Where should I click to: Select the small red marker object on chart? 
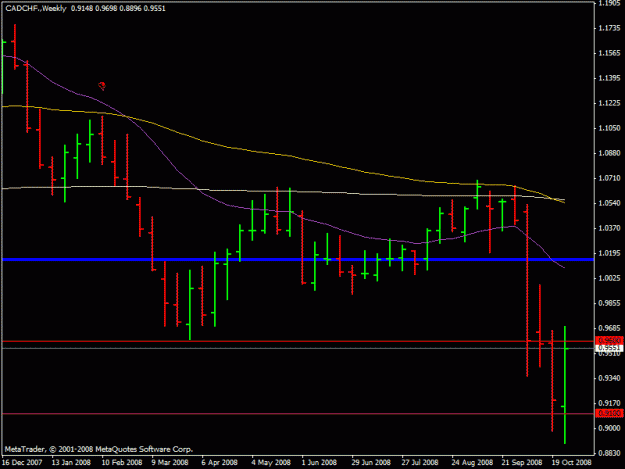[x=102, y=86]
